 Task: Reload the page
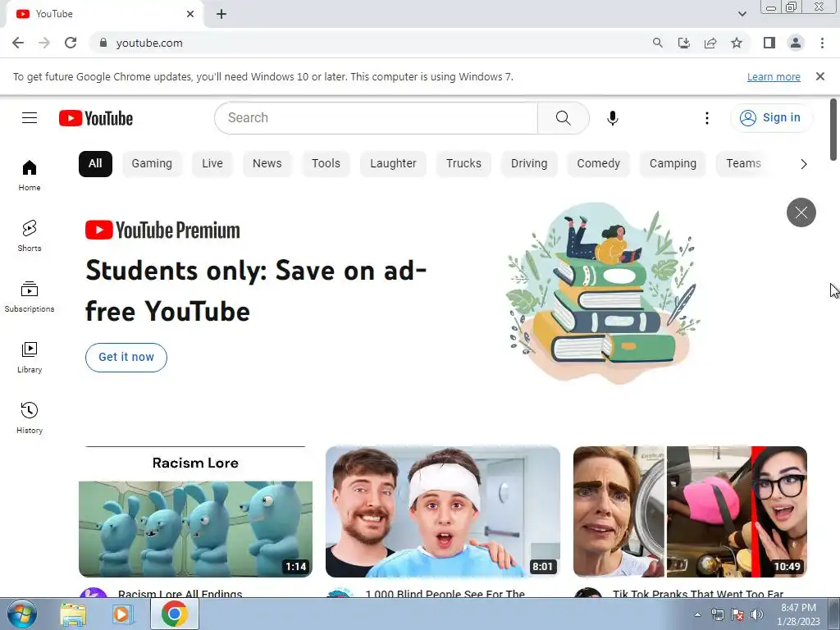(x=71, y=43)
